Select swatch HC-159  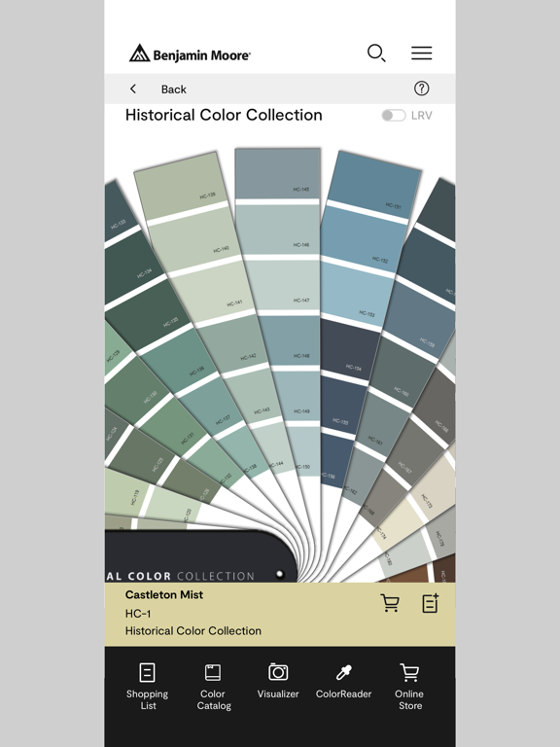tap(419, 318)
